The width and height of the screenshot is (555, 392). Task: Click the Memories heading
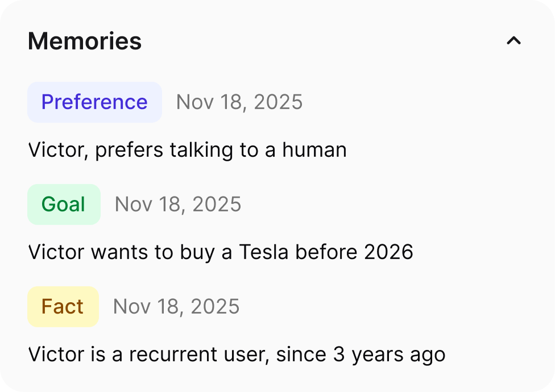click(x=85, y=41)
